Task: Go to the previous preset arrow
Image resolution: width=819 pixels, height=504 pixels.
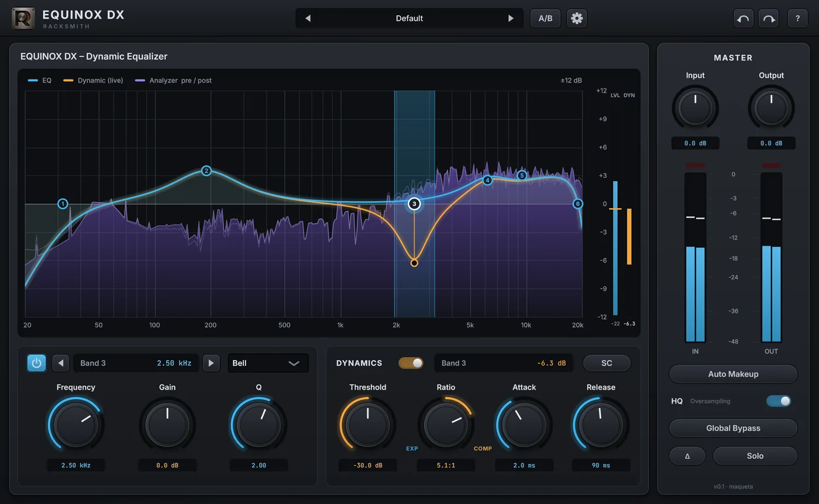Action: point(308,18)
